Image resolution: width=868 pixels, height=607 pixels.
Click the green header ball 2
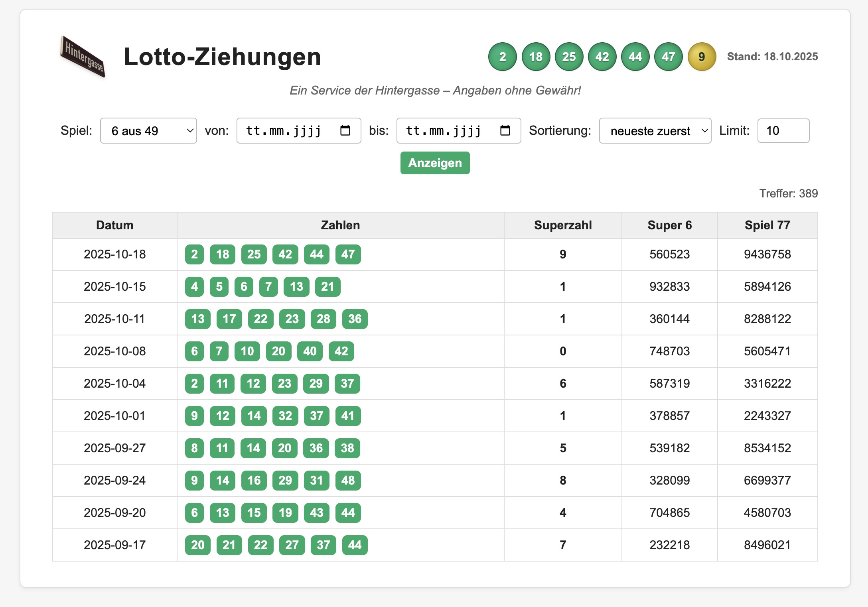(503, 57)
